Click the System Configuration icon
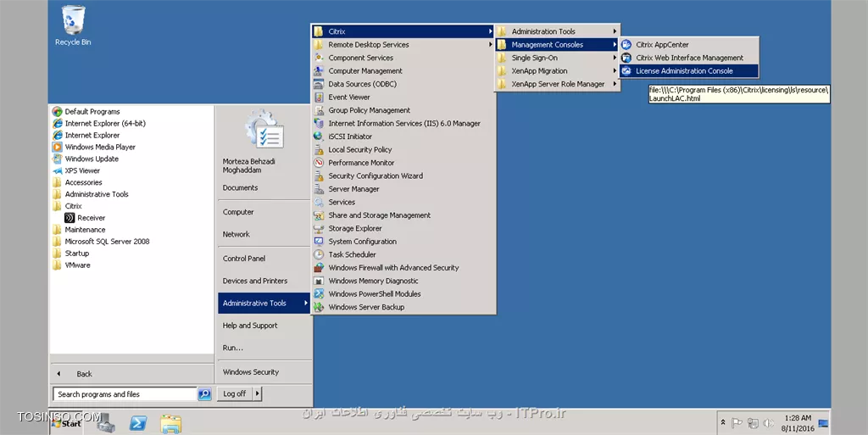This screenshot has height=435, width=868. [319, 242]
